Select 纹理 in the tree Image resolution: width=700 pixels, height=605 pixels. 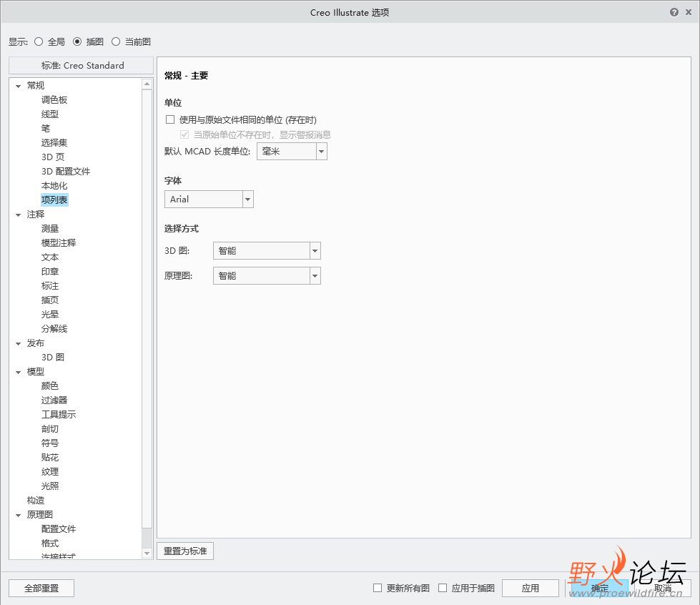pos(49,471)
